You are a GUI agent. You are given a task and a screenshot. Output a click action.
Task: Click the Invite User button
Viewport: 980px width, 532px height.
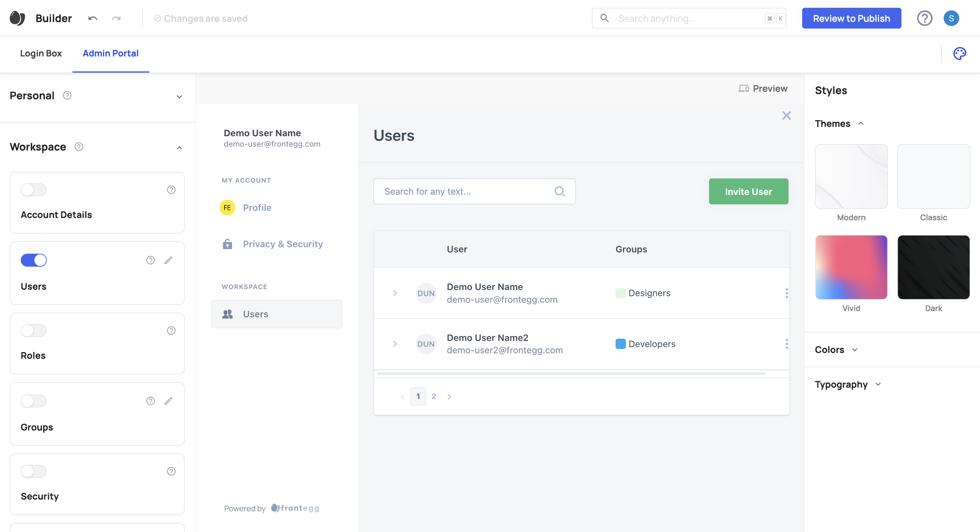pos(748,191)
